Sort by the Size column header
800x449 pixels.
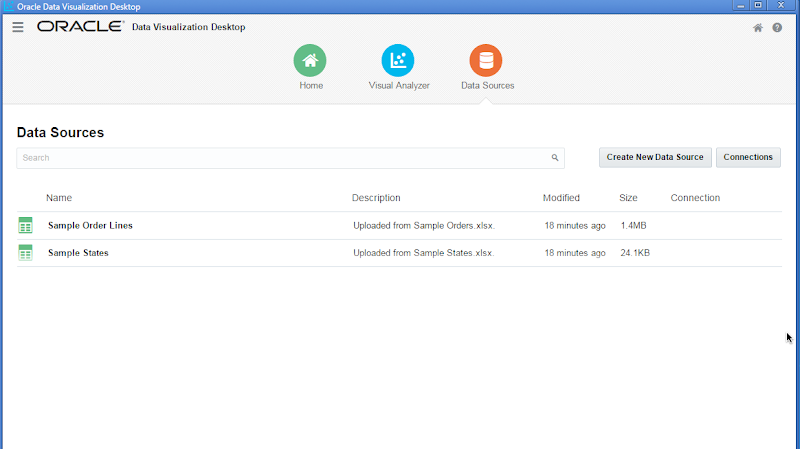tap(628, 197)
